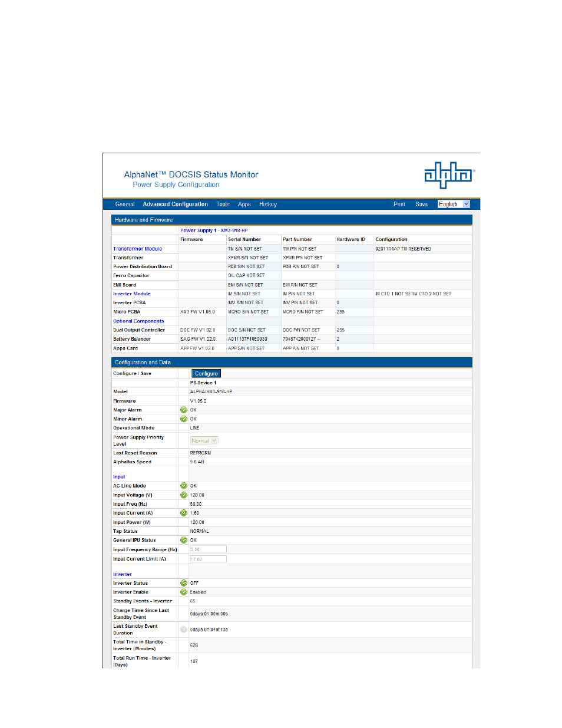Click Input Frequency Range input field
The height and width of the screenshot is (728, 562).
[x=208, y=549]
